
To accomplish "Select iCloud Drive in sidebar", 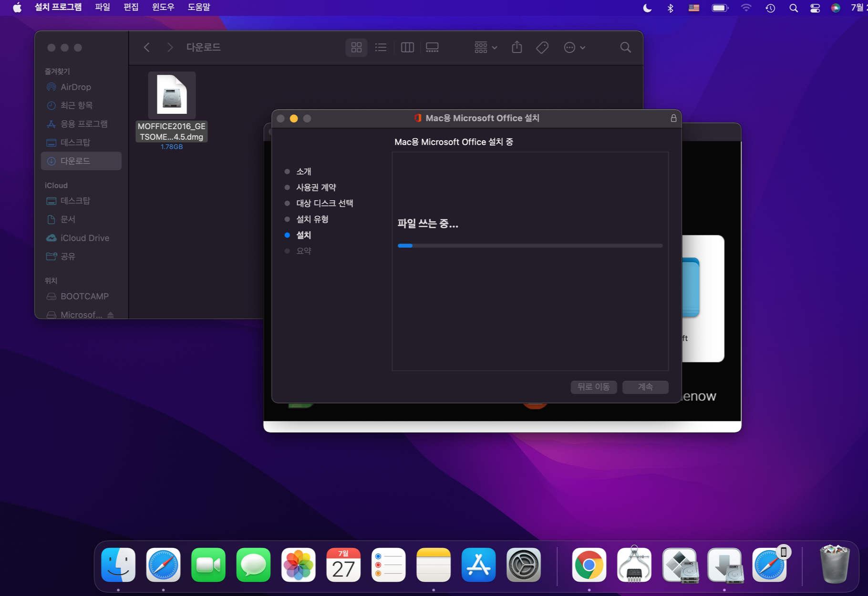I will (x=81, y=238).
